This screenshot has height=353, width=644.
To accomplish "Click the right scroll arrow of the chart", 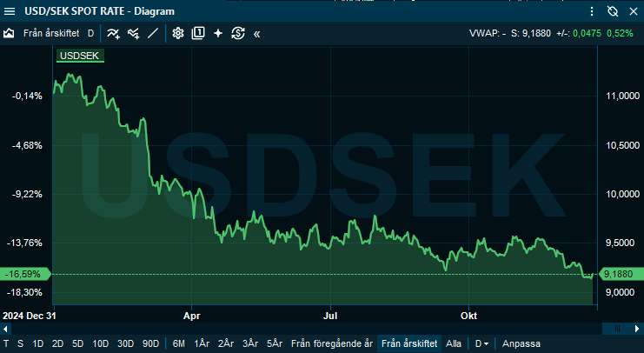I will point(638,328).
